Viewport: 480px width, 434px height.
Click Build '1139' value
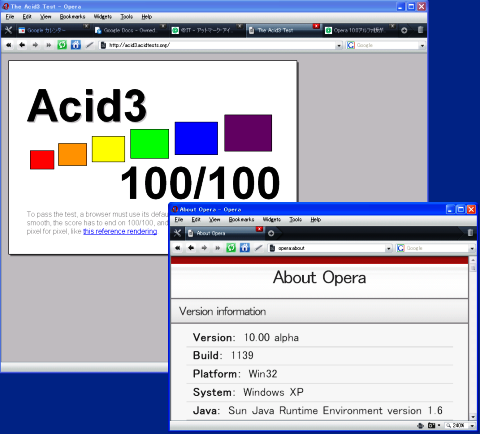242,355
